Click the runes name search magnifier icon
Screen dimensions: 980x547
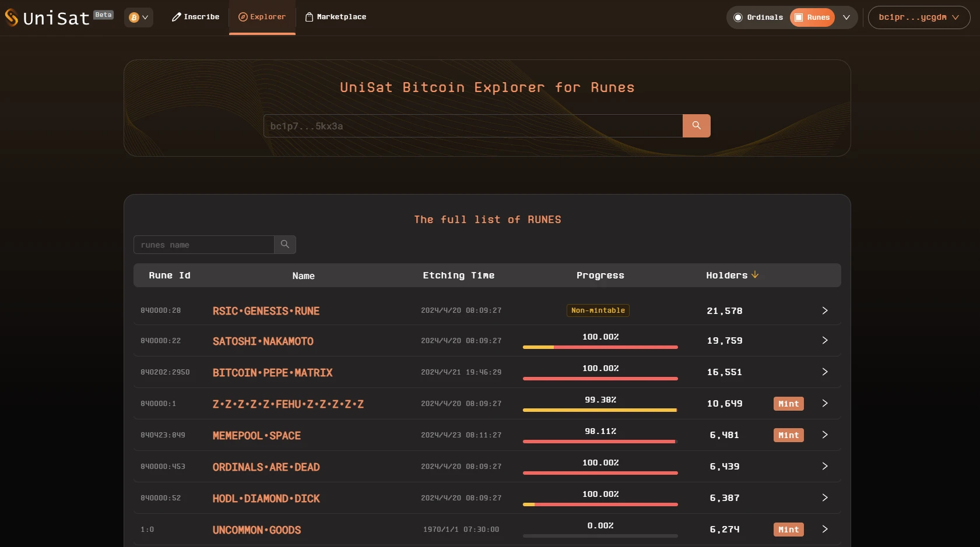pyautogui.click(x=285, y=245)
